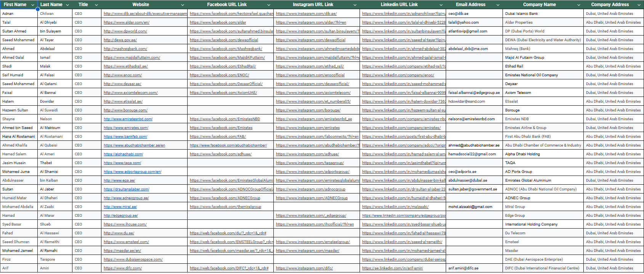Select the last name cell Chilwan
Viewport: 644px width, 274px height.
55,14
